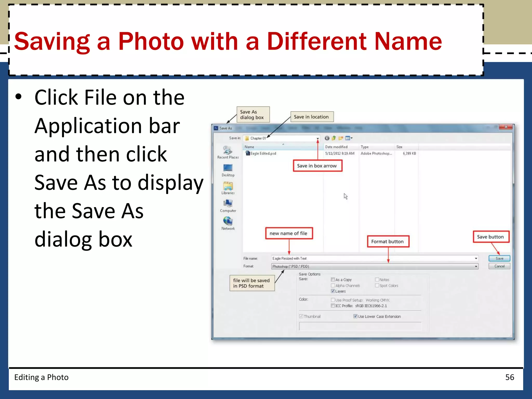Click the Cancel button
The height and width of the screenshot is (399, 532).
[499, 266]
